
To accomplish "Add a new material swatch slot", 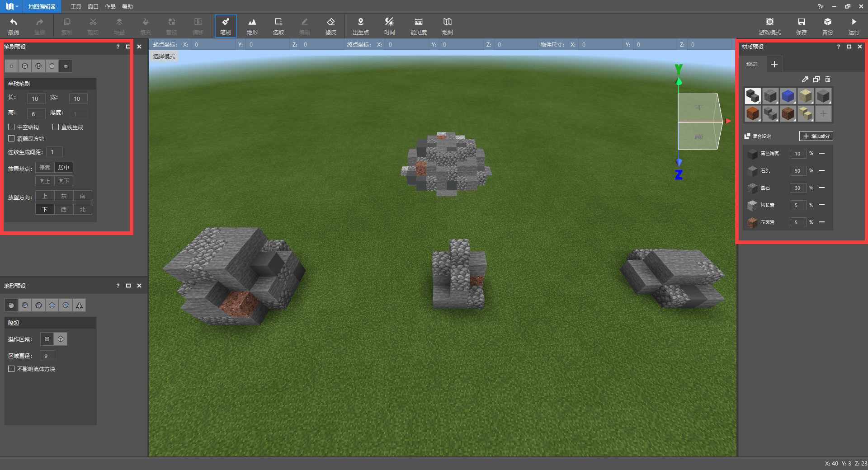I will [823, 113].
